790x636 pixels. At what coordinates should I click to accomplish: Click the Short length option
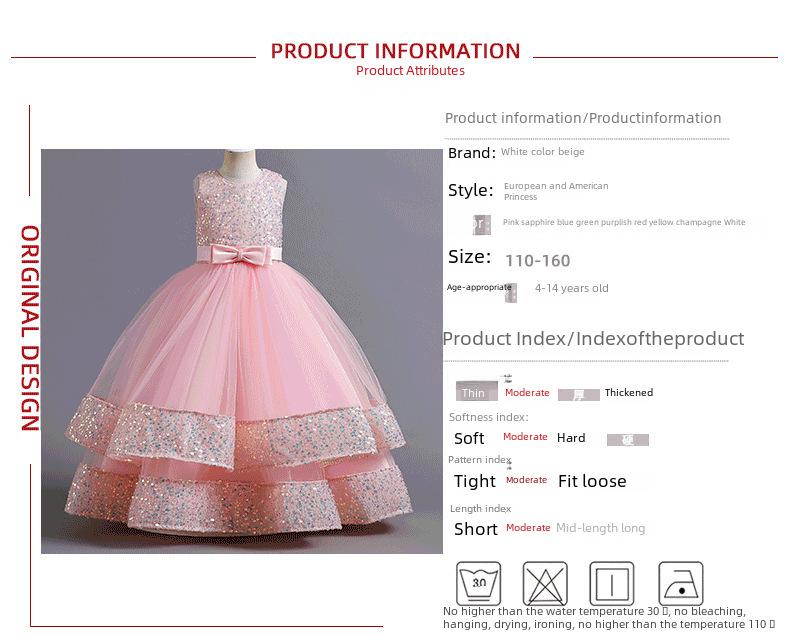coord(476,529)
